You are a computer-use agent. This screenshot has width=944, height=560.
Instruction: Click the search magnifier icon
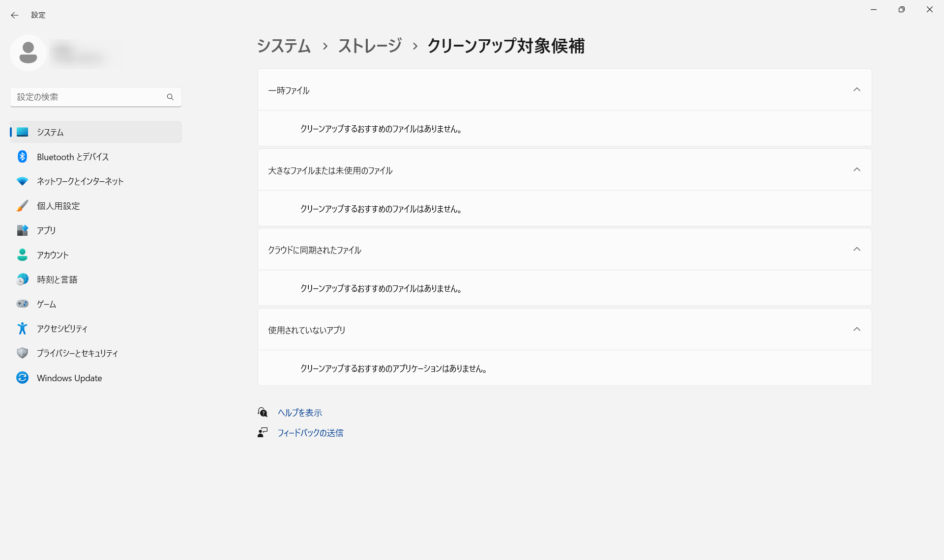(x=170, y=97)
